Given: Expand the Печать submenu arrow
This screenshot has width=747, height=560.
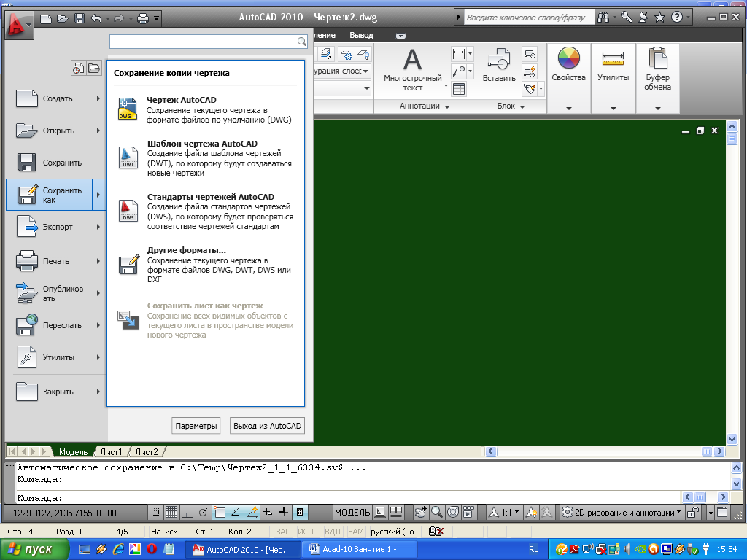Looking at the screenshot, I should (98, 261).
